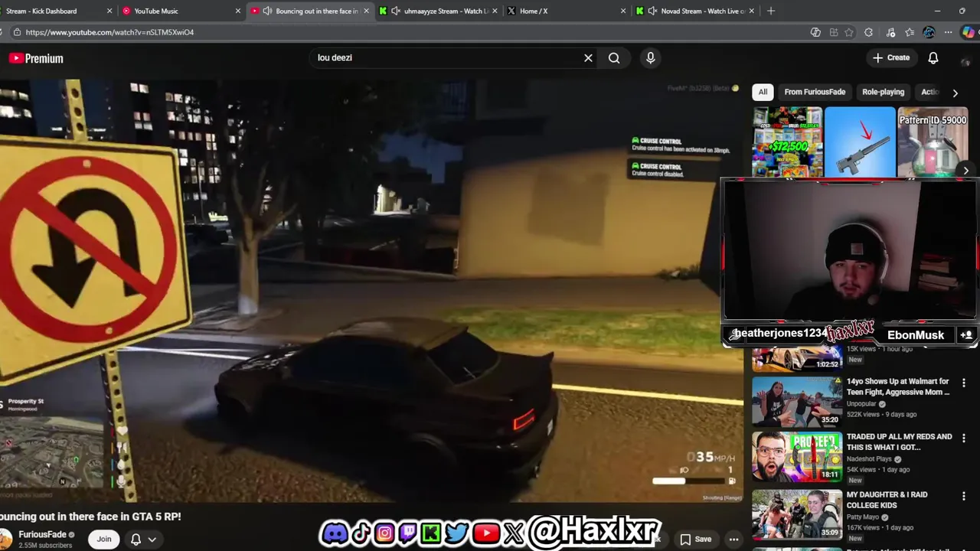Screen dimensions: 980x551
Task: Join the FuriousFade channel membership
Action: 104,539
